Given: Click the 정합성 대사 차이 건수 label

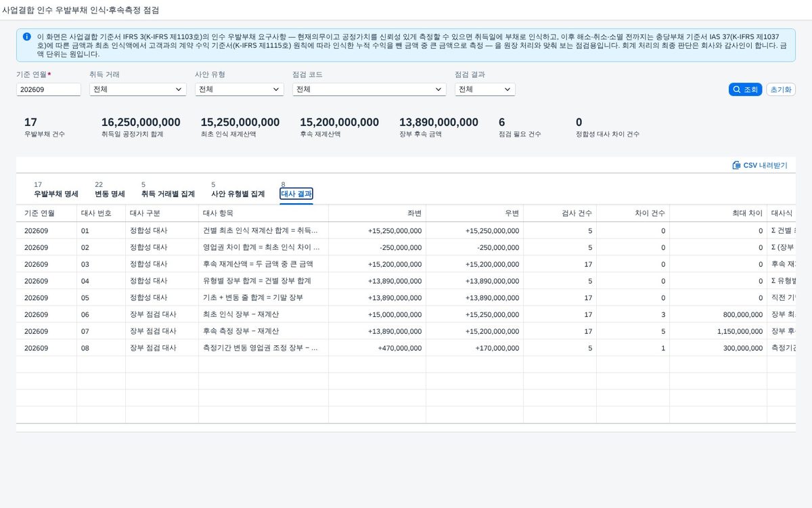Looking at the screenshot, I should pos(608,134).
